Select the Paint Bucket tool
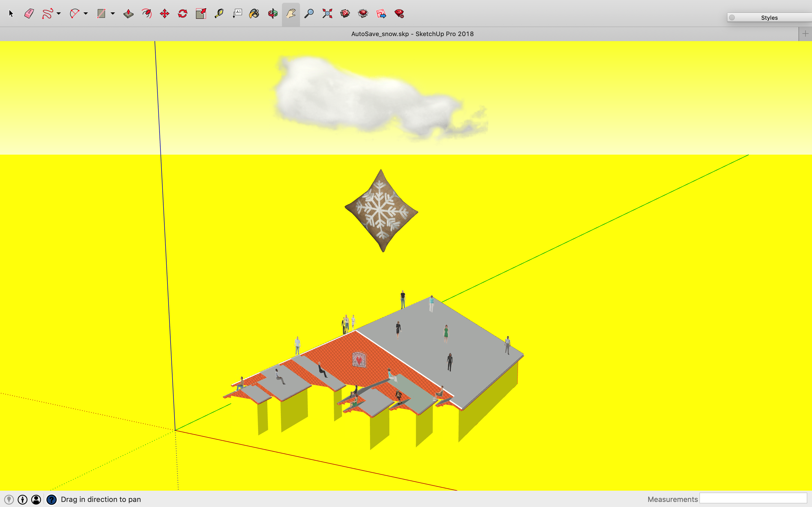Image resolution: width=812 pixels, height=507 pixels. point(254,14)
